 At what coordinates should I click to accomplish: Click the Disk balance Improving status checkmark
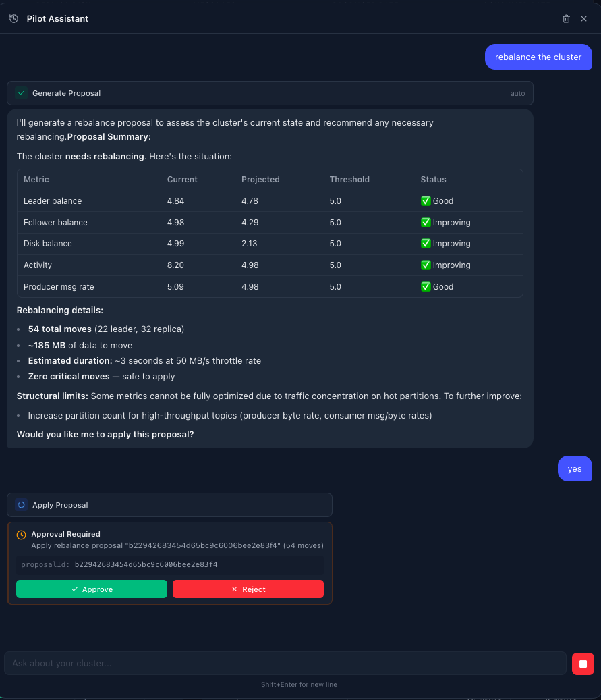426,243
